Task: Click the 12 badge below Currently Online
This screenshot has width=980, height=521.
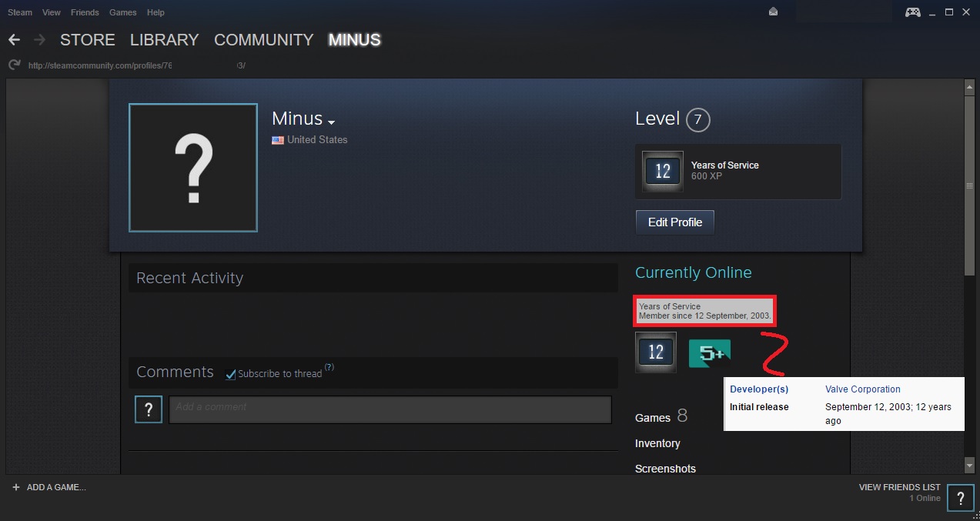Action: point(656,352)
